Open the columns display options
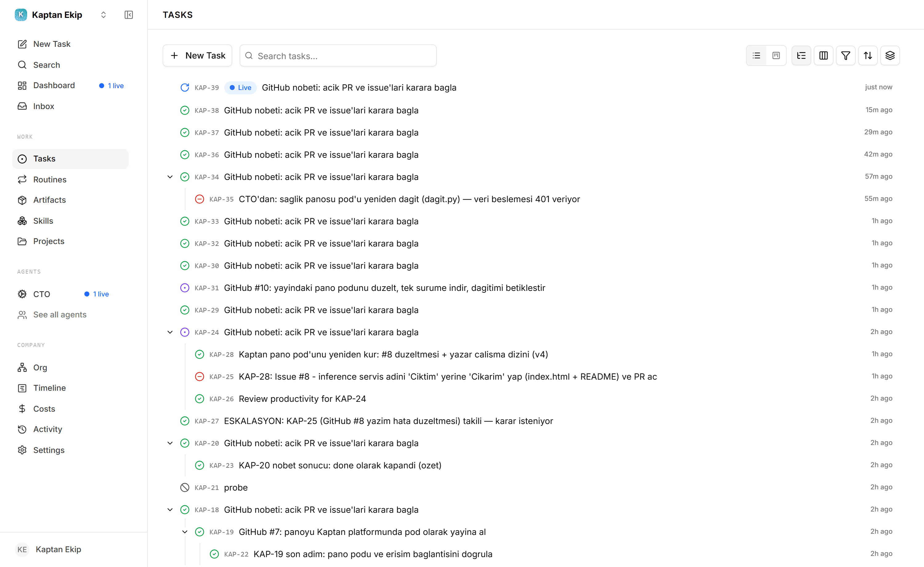The image size is (924, 567). click(x=823, y=55)
